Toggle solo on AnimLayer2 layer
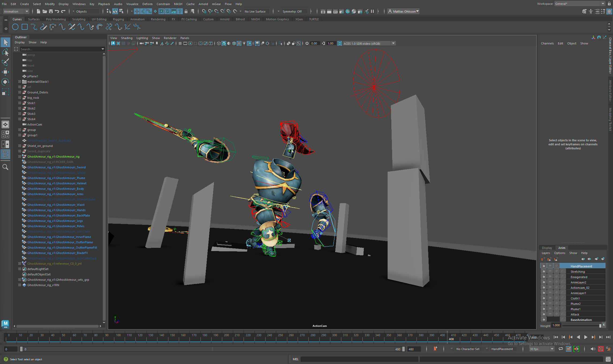 coord(550,282)
